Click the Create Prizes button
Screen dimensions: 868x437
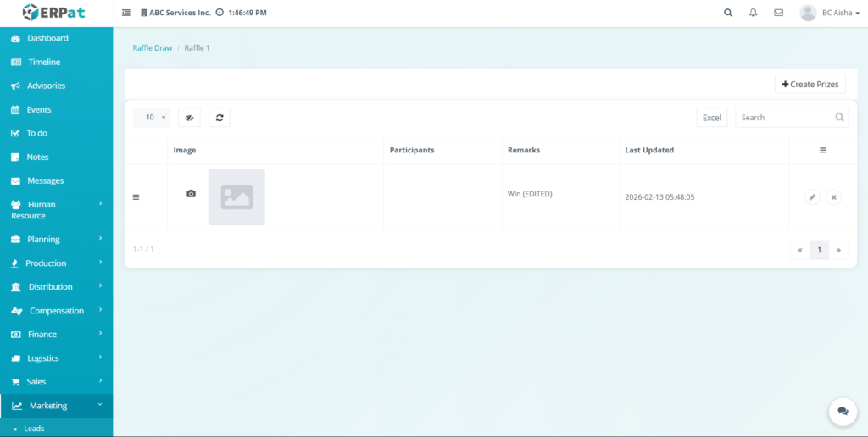(x=810, y=84)
